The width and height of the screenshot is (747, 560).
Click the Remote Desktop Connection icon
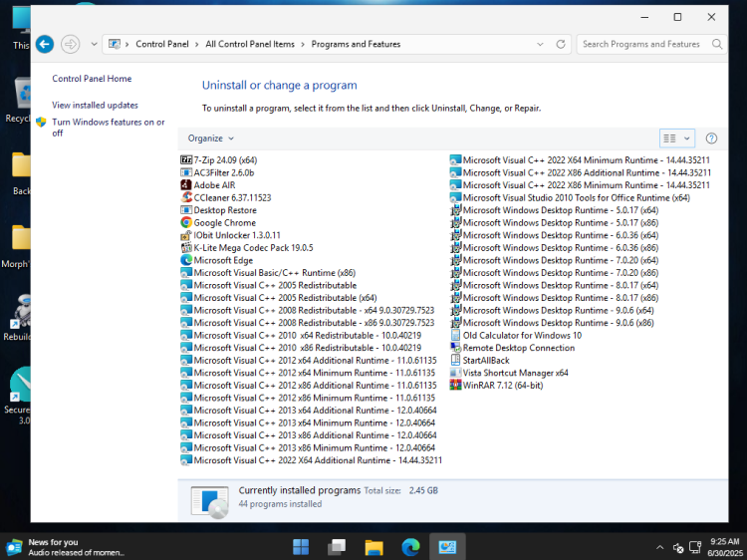pos(455,348)
